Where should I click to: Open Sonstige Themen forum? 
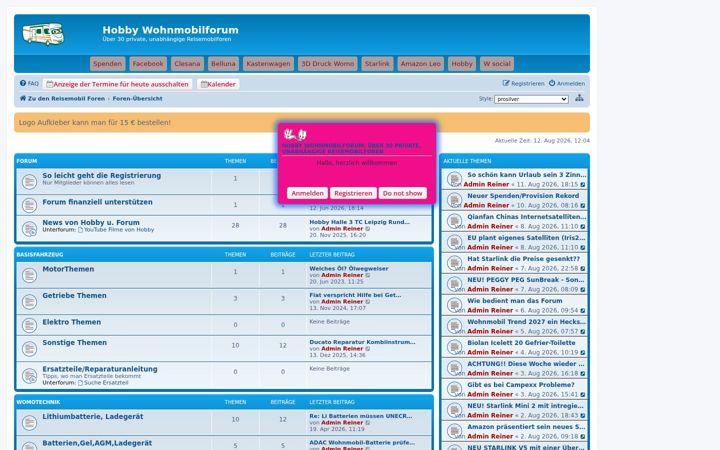coord(74,343)
